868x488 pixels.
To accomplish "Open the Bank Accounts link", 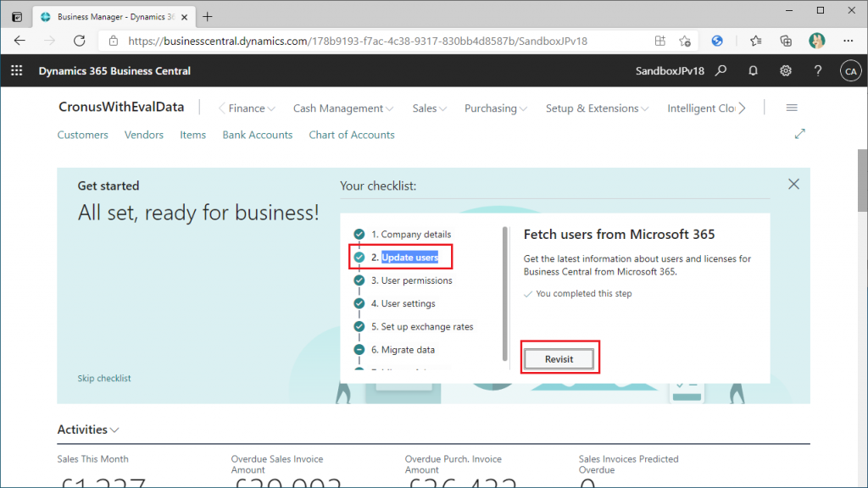I will pyautogui.click(x=258, y=135).
